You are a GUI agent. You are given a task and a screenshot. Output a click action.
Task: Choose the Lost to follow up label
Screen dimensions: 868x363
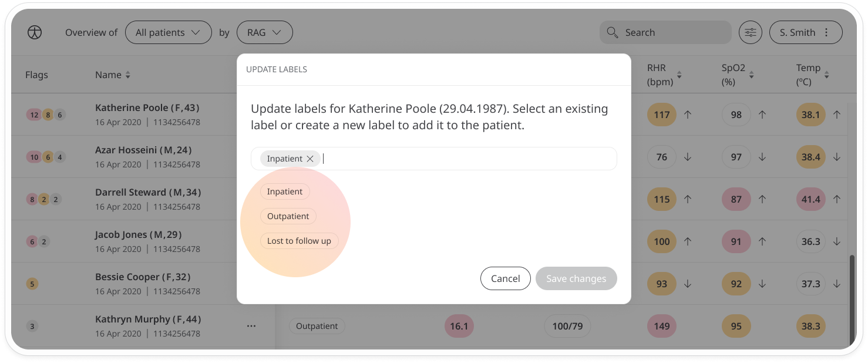click(299, 241)
